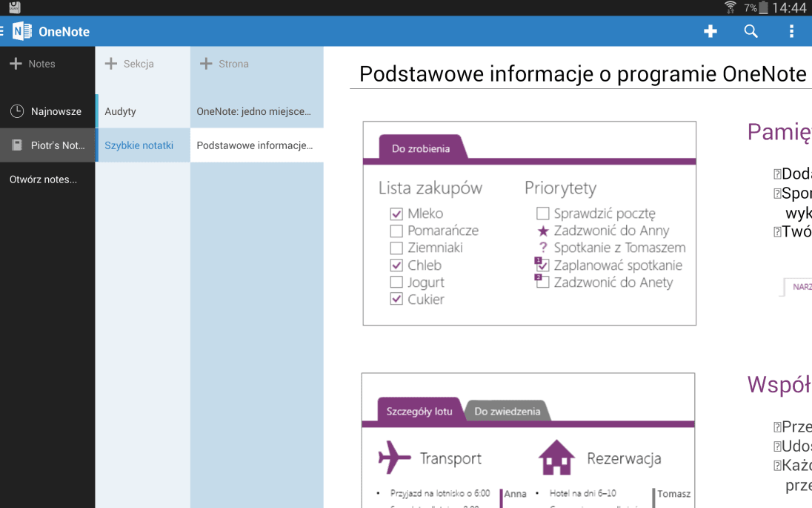The width and height of the screenshot is (812, 508).
Task: Open search with the magnifier icon
Action: click(x=751, y=31)
